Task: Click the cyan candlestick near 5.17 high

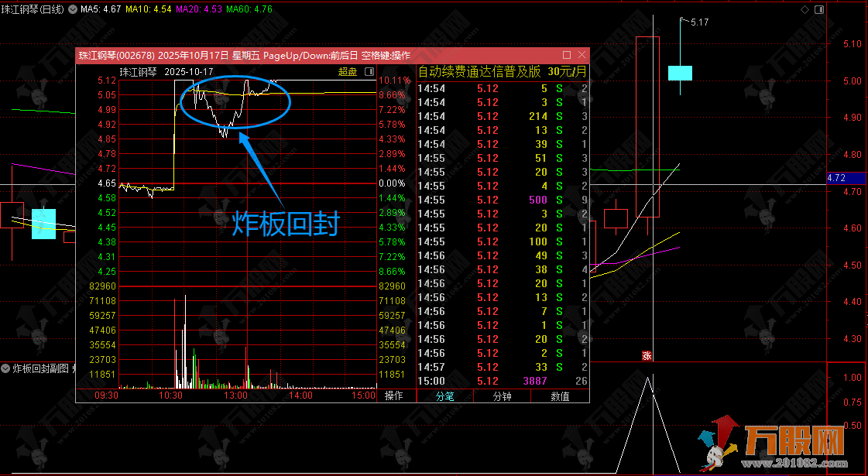Action: point(680,73)
